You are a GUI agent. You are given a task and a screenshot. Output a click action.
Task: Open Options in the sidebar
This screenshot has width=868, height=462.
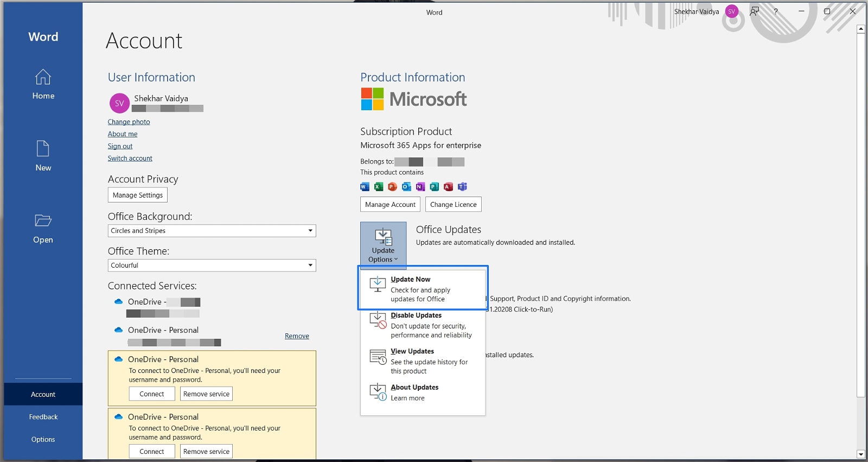(43, 440)
